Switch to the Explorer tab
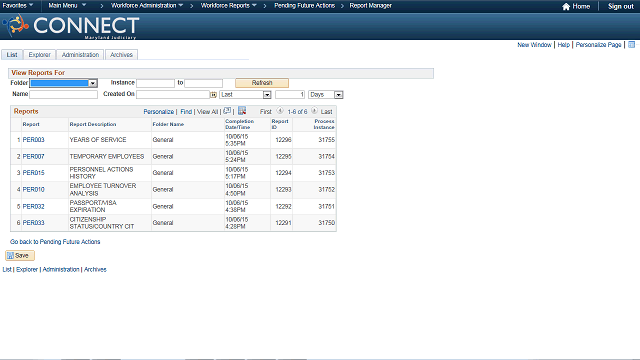The image size is (640, 360). (x=39, y=55)
